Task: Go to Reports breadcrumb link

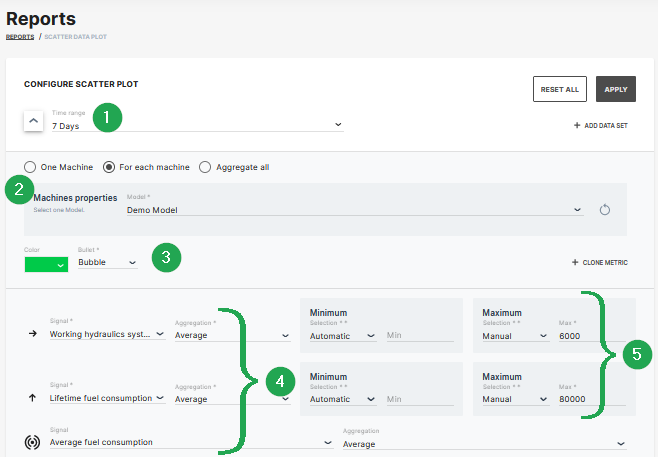Action: tap(20, 37)
